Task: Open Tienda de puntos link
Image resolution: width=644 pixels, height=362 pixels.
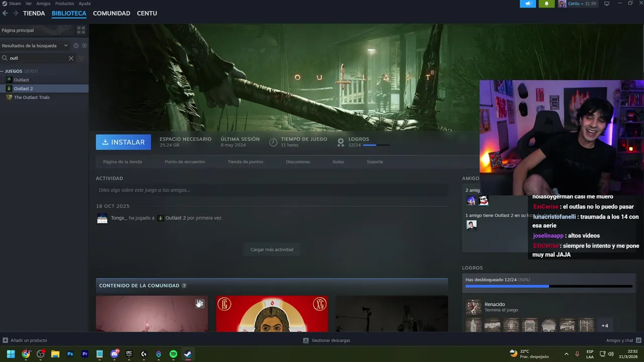Action: point(245,162)
